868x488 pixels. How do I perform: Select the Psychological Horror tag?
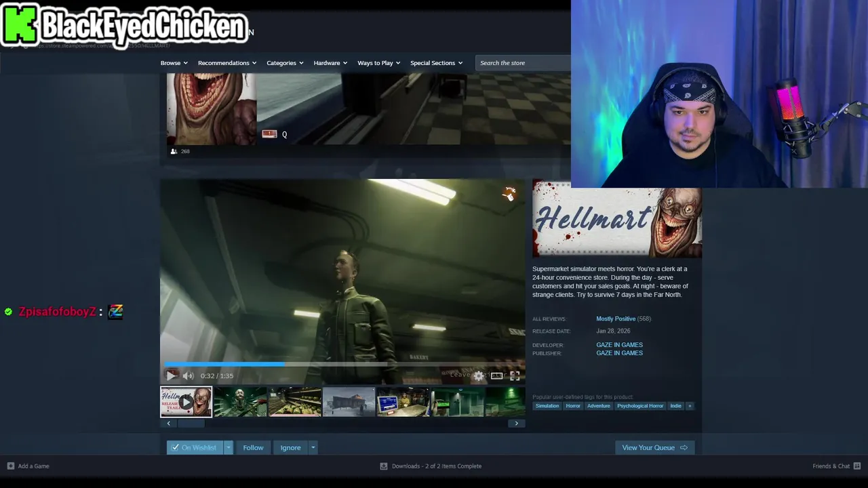coord(640,406)
